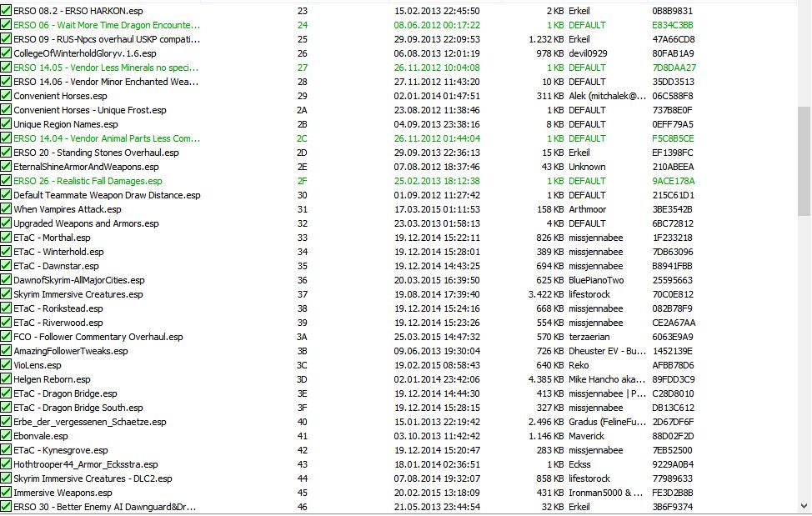This screenshot has width=812, height=516.
Task: Select ETaC - Kynesgrove.esp row
Action: [x=61, y=450]
